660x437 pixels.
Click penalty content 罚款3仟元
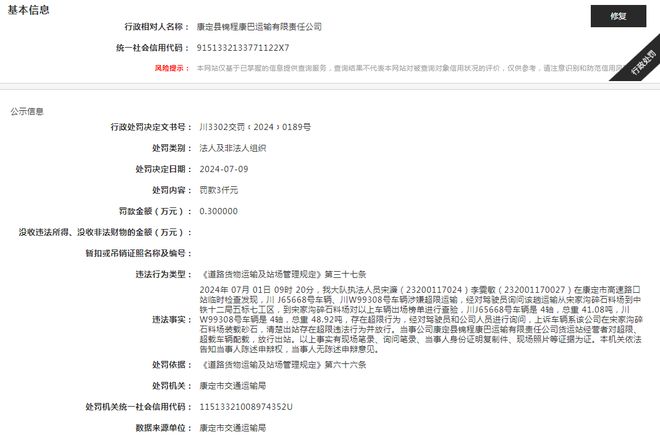(x=219, y=190)
